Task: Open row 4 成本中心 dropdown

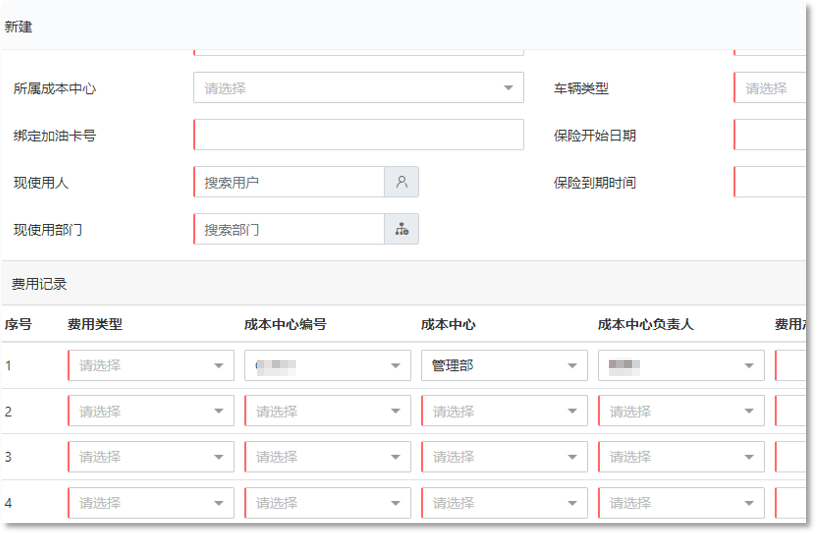Action: coord(504,503)
